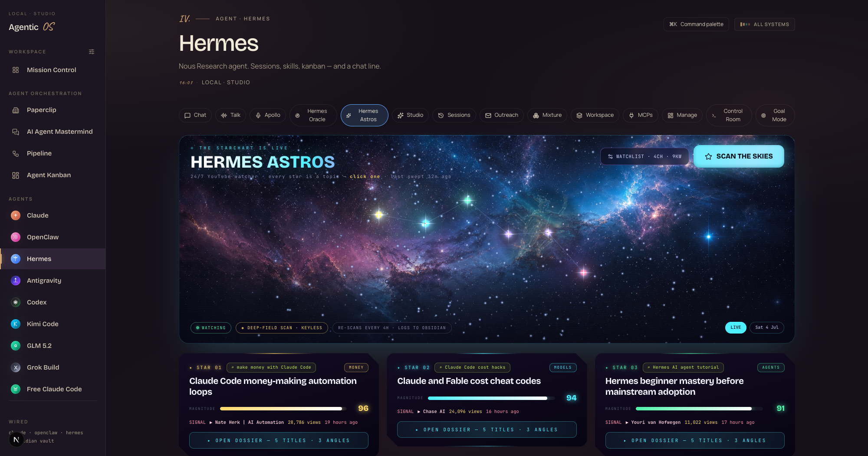Screen dimensions: 868x456
Task: Click the Sat 4 Jul date pill
Action: (x=767, y=327)
